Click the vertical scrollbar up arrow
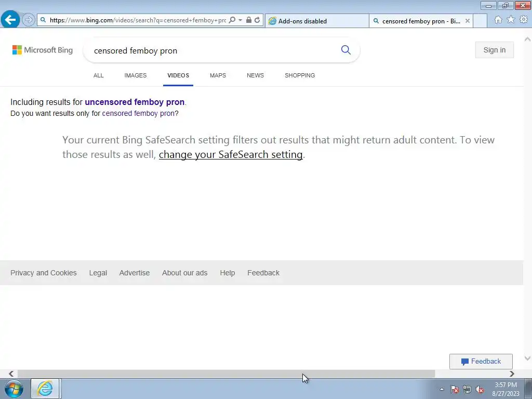The width and height of the screenshot is (532, 399). (x=528, y=39)
